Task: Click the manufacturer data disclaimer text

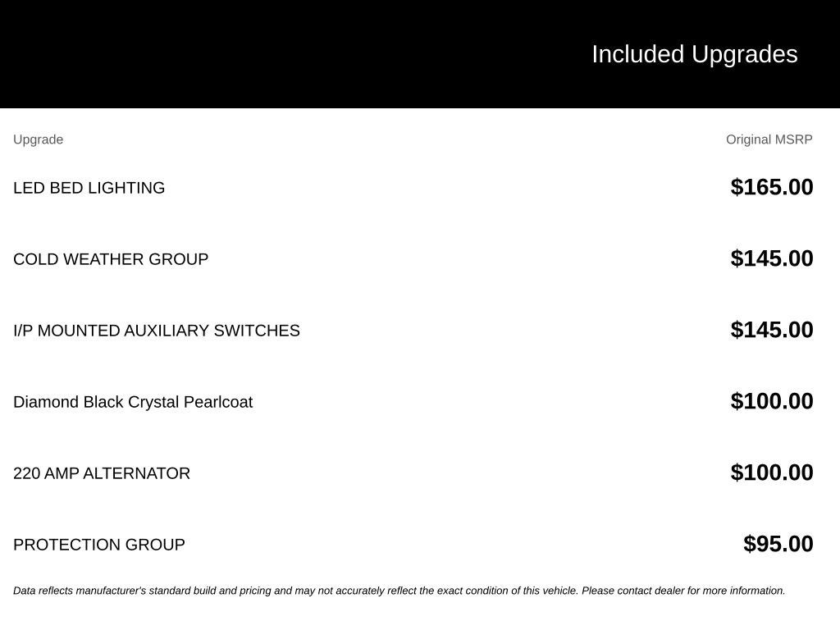Action: [x=399, y=591]
